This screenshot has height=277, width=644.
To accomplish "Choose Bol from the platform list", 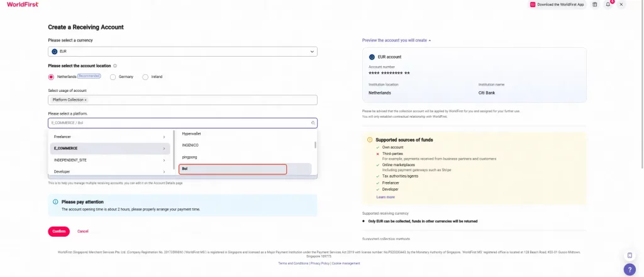I will click(233, 169).
